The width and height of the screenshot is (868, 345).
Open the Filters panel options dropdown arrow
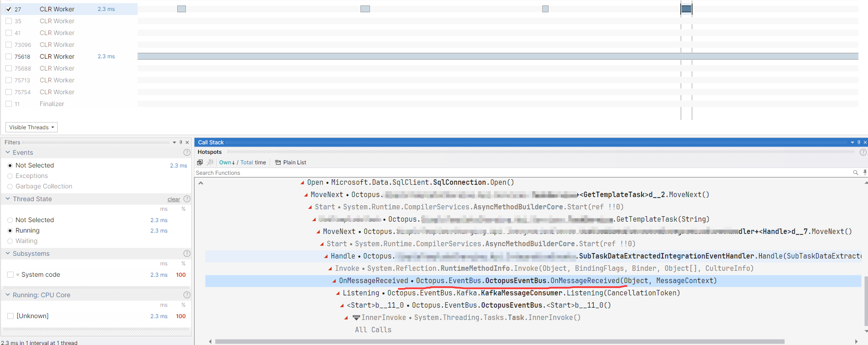click(x=174, y=142)
